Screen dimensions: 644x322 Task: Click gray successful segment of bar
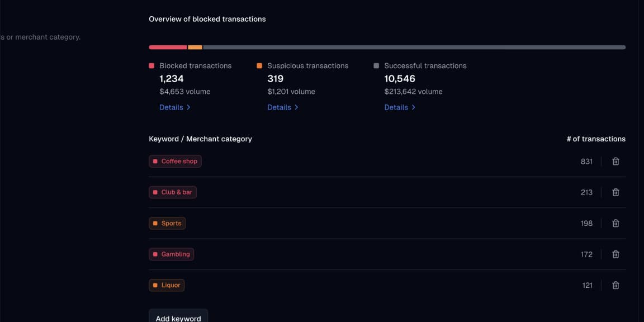point(414,48)
